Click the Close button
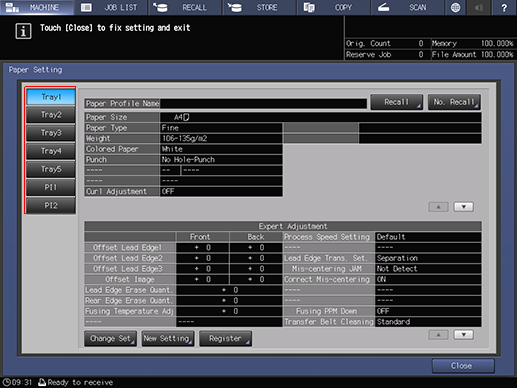This screenshot has height=388, width=517. click(x=463, y=366)
